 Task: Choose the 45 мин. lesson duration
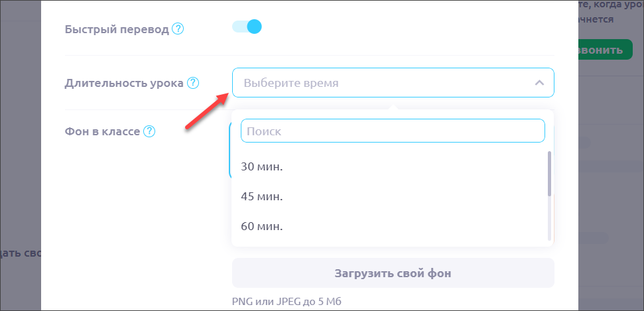coord(262,196)
